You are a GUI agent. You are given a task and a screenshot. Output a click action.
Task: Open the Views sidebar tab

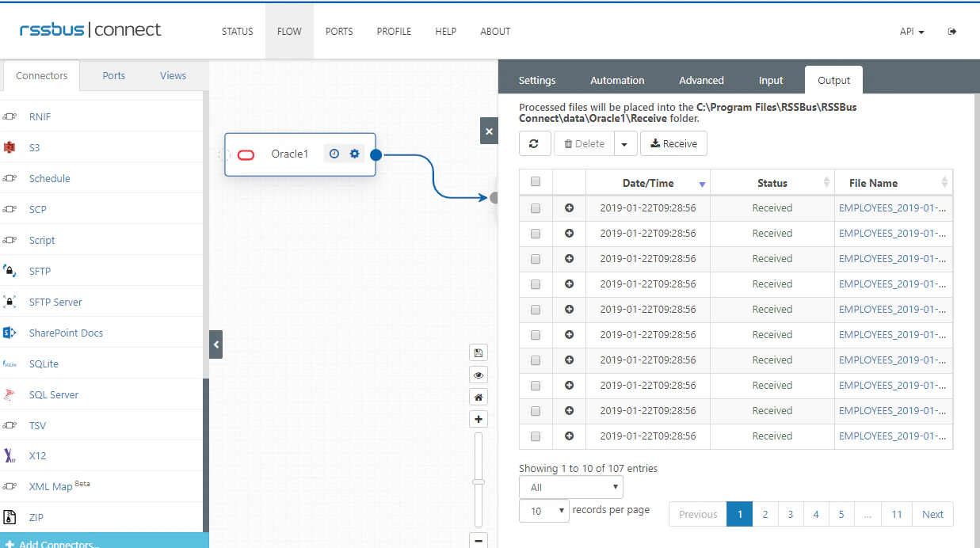click(173, 76)
